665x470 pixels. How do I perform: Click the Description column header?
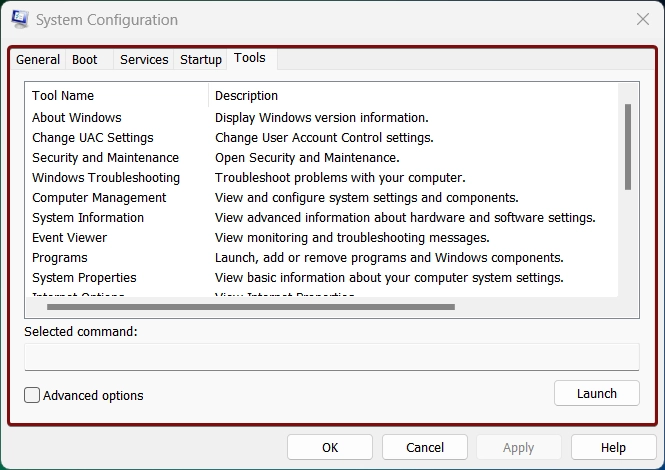point(413,95)
